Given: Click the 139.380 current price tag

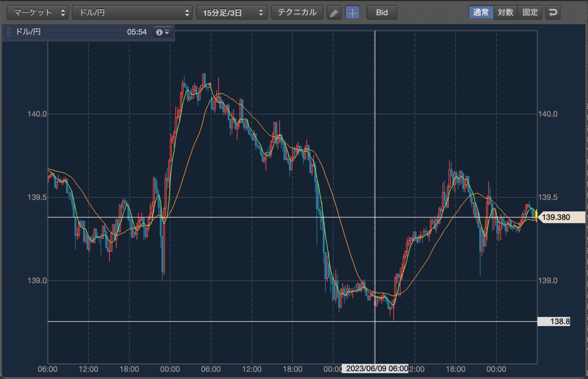Looking at the screenshot, I should (x=562, y=217).
